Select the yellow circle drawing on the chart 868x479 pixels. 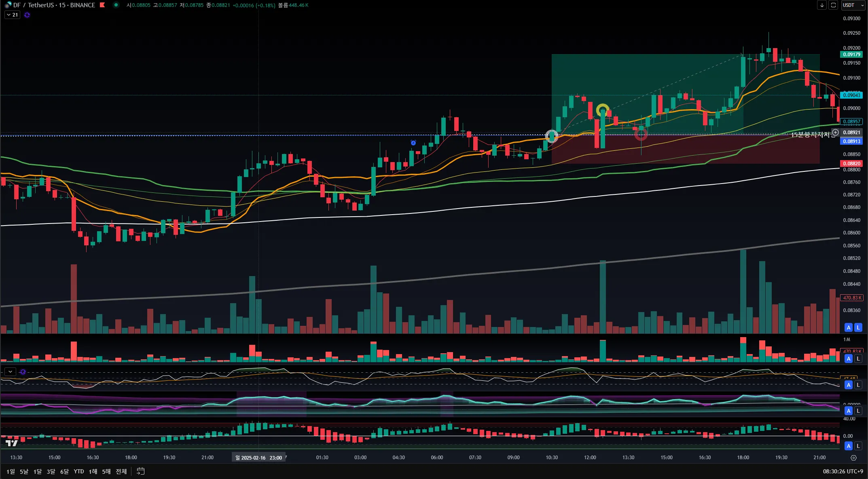point(603,110)
